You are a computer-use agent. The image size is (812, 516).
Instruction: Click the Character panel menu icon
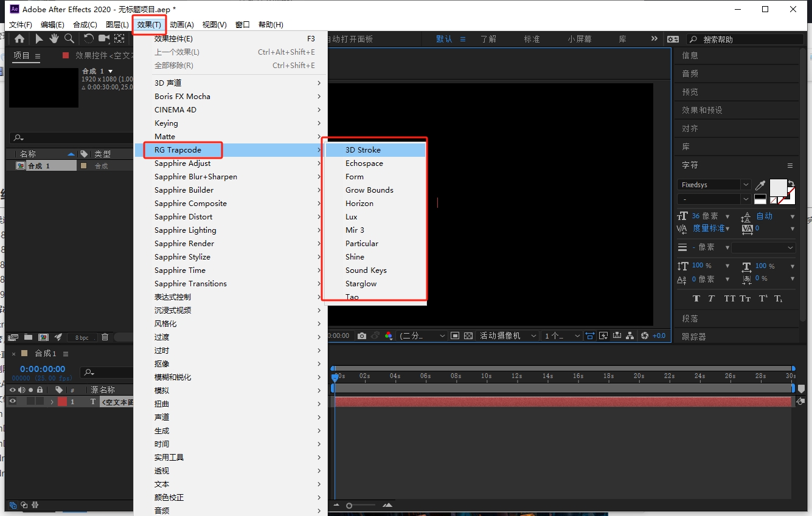pyautogui.click(x=790, y=165)
